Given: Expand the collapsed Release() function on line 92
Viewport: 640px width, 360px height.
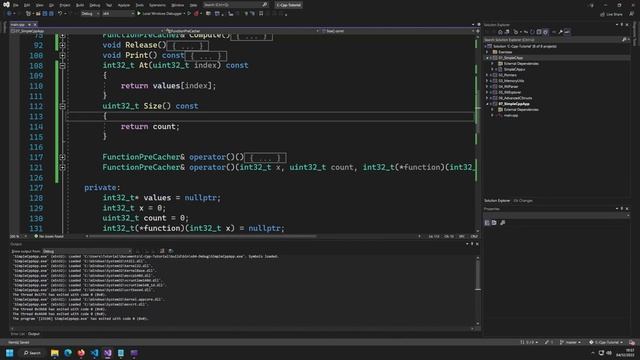Looking at the screenshot, I should [62, 45].
